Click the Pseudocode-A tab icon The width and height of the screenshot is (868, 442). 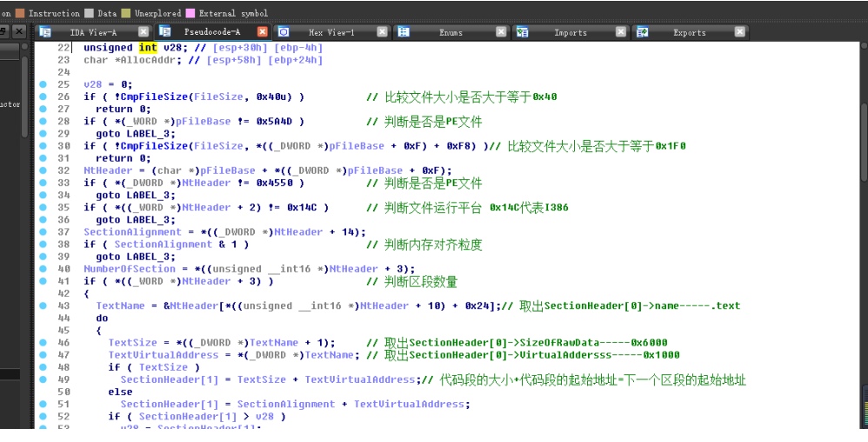(164, 32)
